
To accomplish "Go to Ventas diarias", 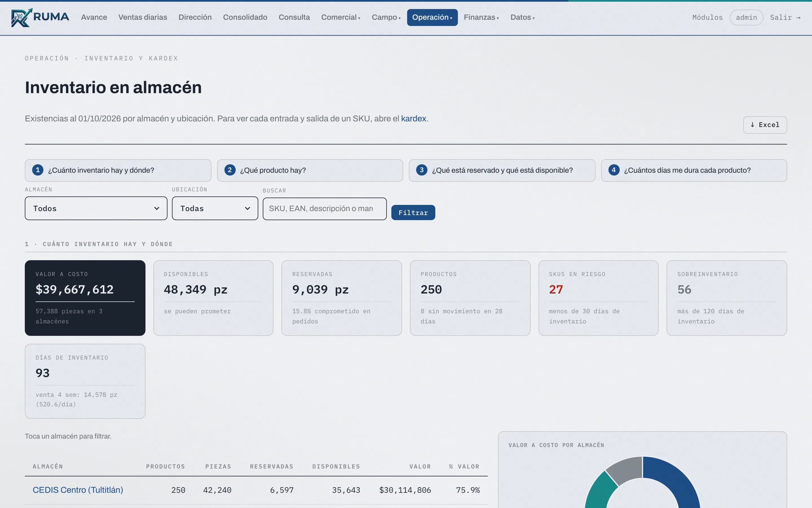I will tap(143, 17).
